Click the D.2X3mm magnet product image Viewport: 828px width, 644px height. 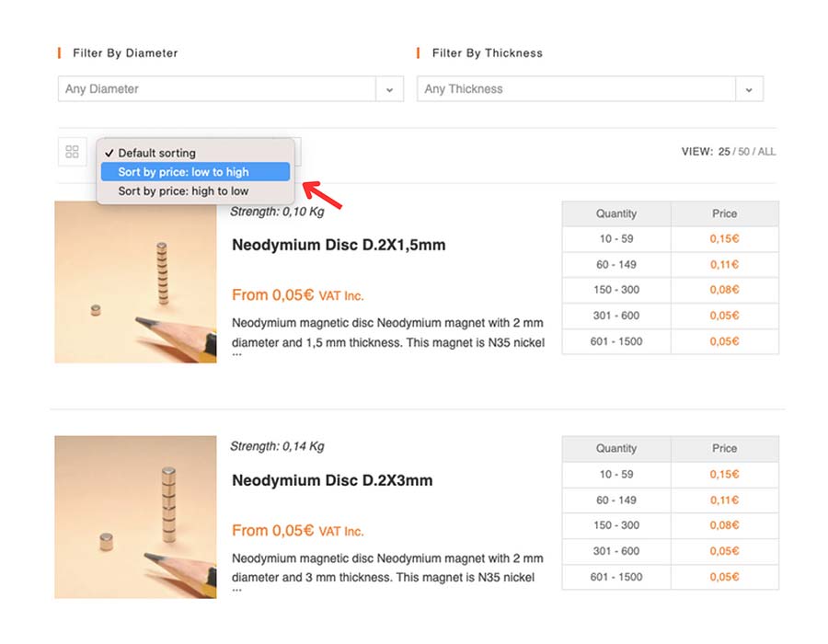(136, 517)
